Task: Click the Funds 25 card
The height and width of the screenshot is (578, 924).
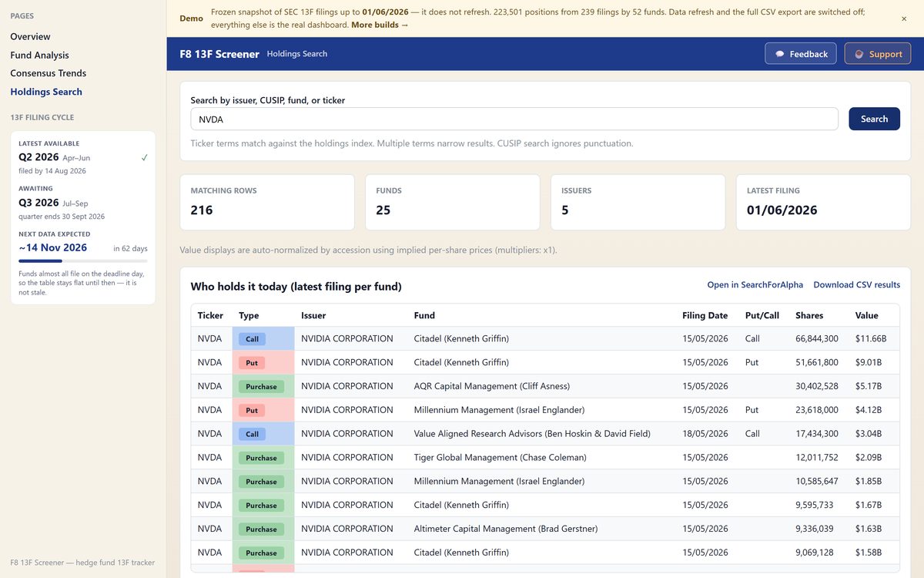Action: click(x=453, y=202)
